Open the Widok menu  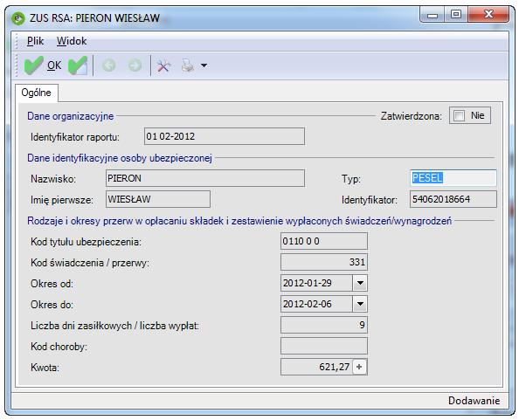[72, 41]
